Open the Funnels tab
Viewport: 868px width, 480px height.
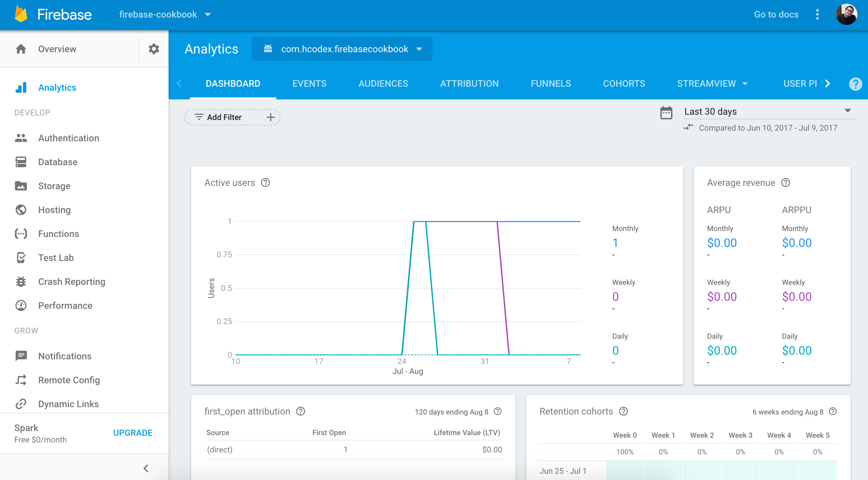coord(551,83)
